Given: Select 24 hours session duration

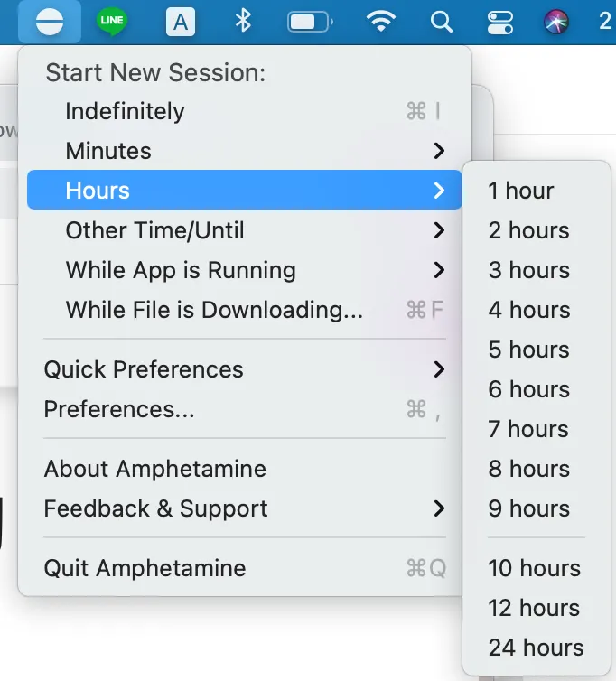Looking at the screenshot, I should 536,648.
